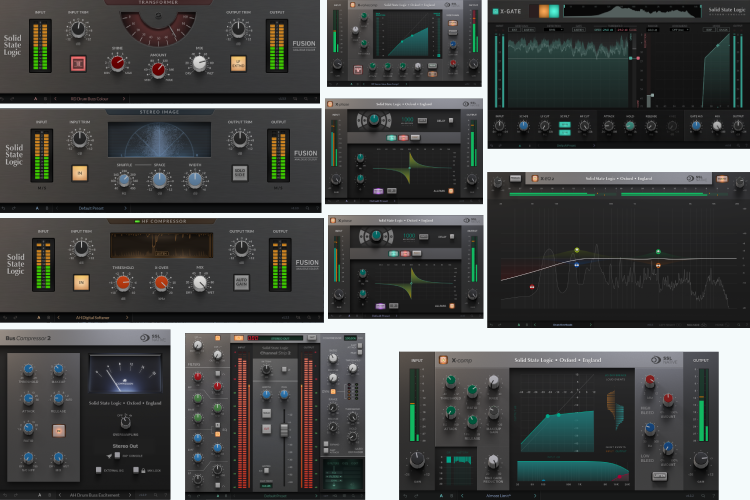Click the Listen button in X-Comp
The width and height of the screenshot is (750, 500).
[x=659, y=476]
